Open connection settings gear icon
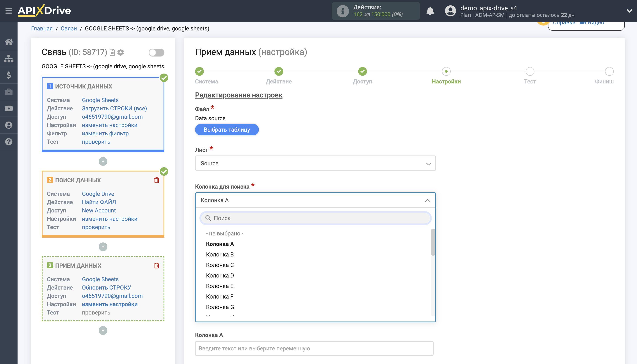The height and width of the screenshot is (364, 637). (121, 52)
